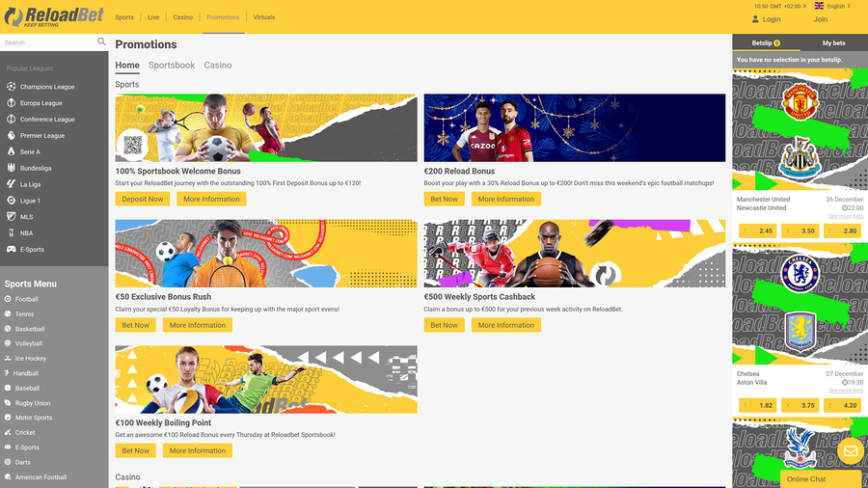Click the Premier League lion icon
The image size is (868, 488).
point(11,136)
